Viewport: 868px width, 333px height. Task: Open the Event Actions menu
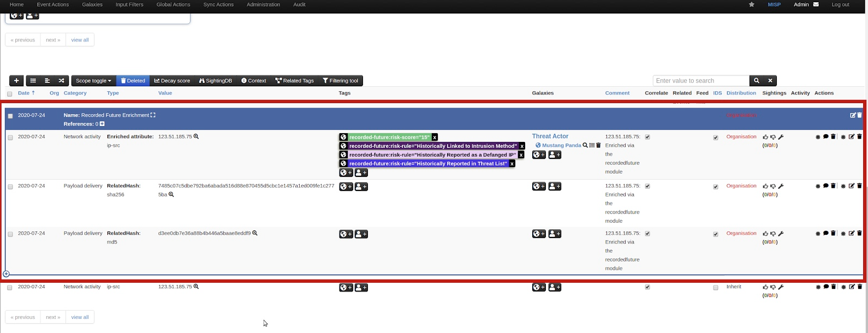53,4
